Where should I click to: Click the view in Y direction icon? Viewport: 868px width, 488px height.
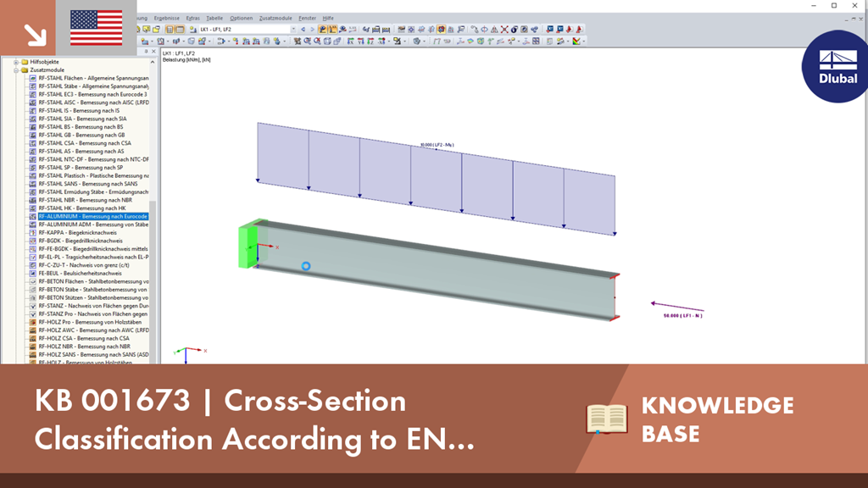[360, 41]
